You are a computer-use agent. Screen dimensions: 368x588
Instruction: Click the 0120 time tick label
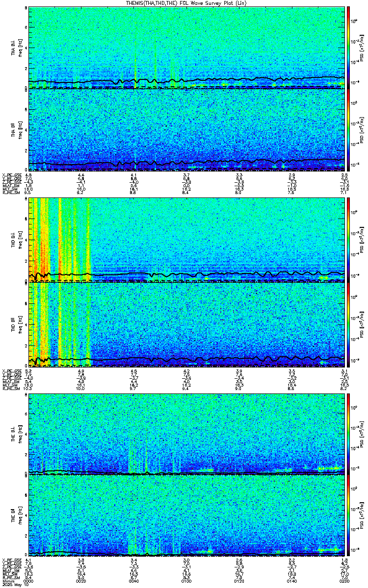click(x=239, y=580)
